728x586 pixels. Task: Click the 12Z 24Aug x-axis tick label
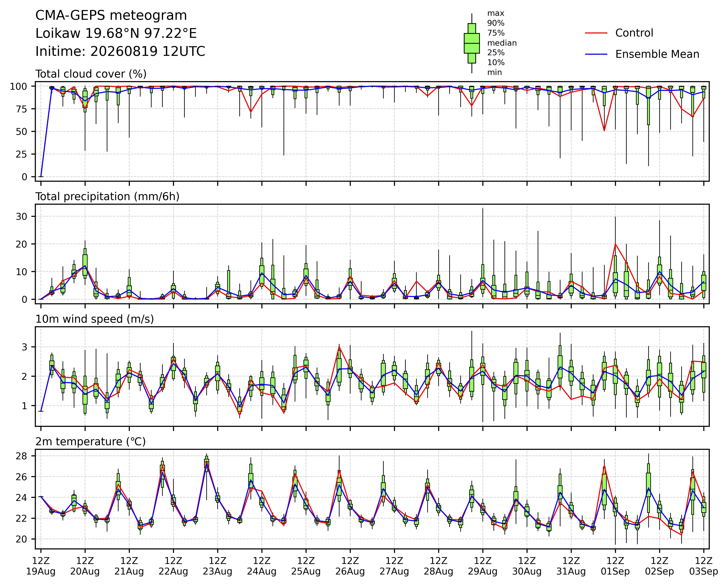pyautogui.click(x=262, y=566)
